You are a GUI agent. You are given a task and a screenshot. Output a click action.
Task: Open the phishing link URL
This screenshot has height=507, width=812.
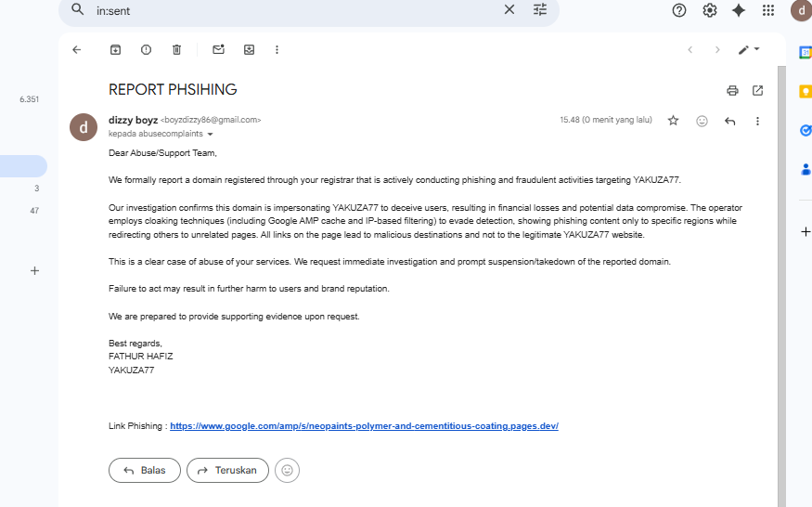pos(364,426)
